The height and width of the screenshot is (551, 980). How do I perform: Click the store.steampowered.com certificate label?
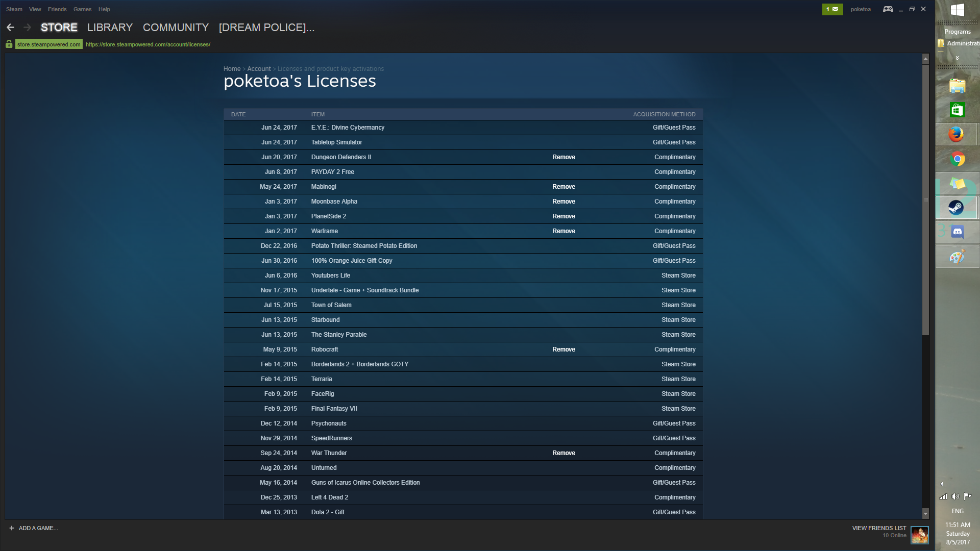point(48,44)
